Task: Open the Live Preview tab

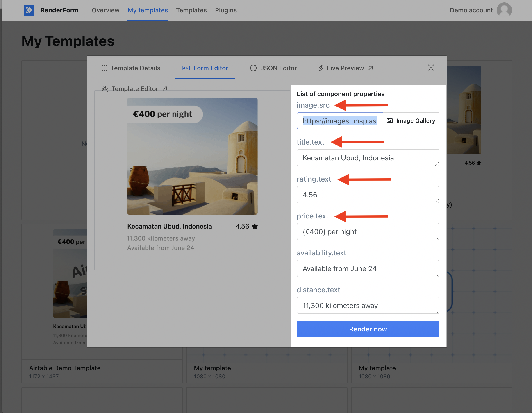Action: coord(346,68)
